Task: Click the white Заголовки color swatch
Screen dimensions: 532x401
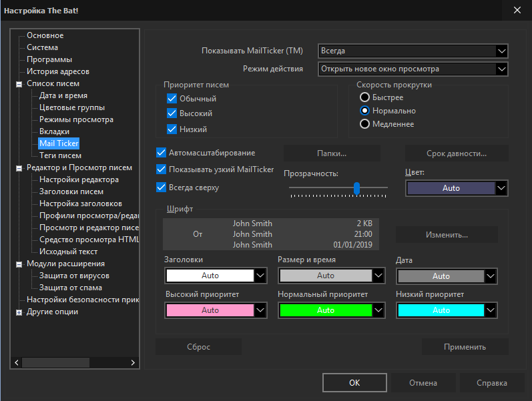Action: (210, 276)
